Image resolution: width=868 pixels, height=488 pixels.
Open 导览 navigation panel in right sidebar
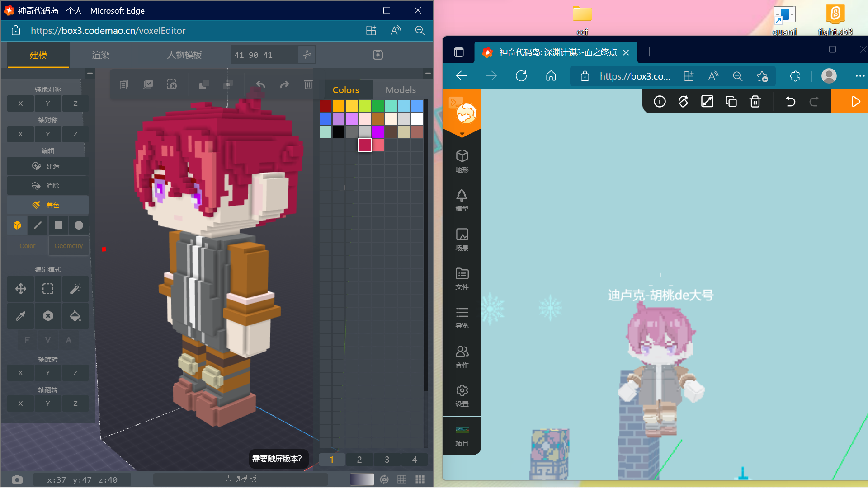point(462,318)
